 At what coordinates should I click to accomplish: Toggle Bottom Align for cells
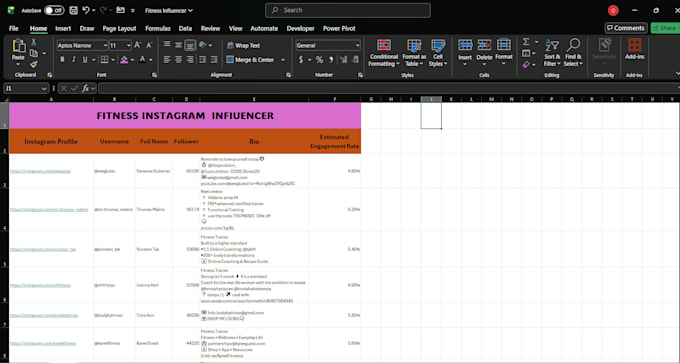190,45
